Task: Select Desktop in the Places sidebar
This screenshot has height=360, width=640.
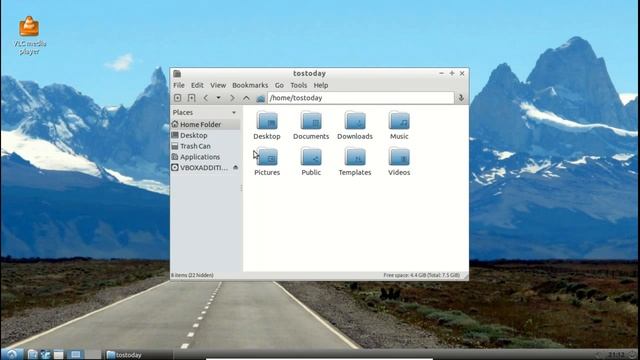Action: 205,135
